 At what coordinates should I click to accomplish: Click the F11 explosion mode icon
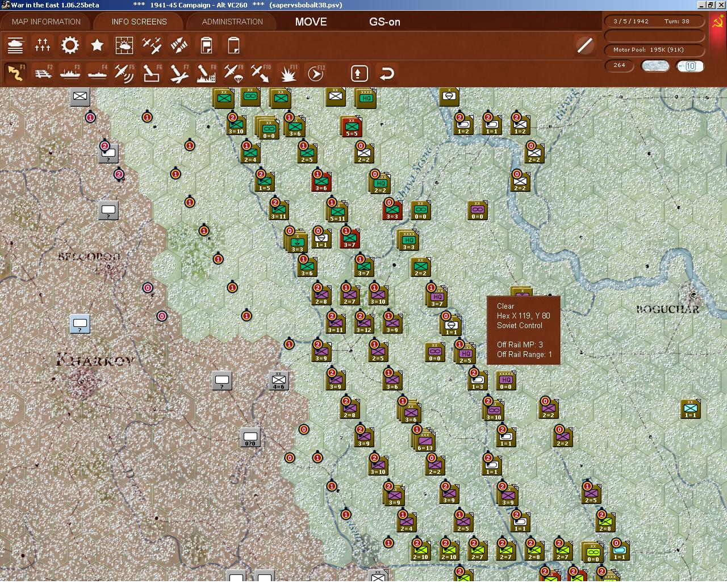[x=288, y=73]
